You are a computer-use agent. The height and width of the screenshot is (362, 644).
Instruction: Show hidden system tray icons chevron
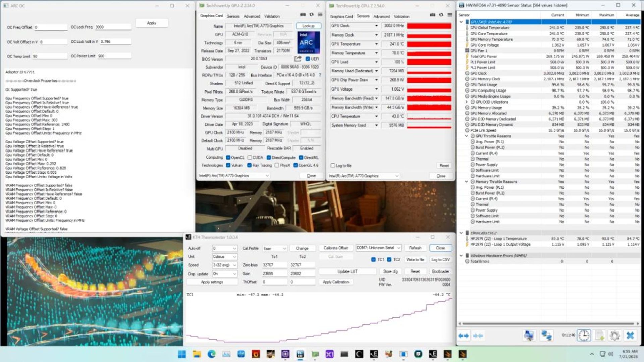592,354
